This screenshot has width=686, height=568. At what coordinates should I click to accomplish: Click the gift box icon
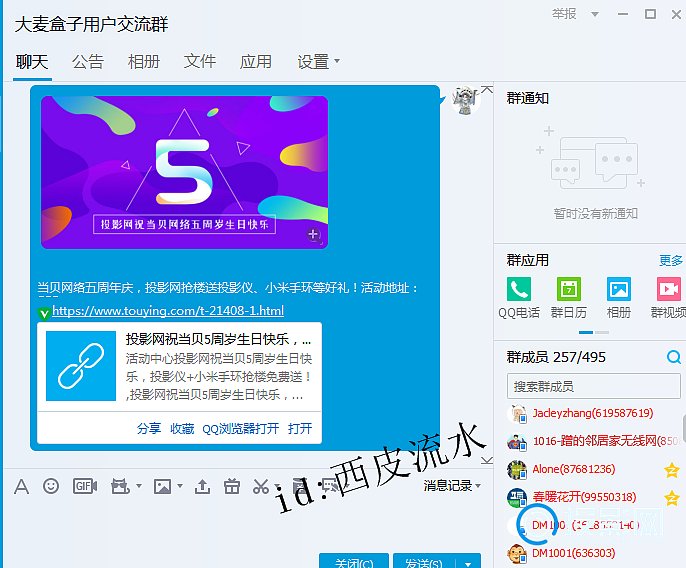point(231,486)
